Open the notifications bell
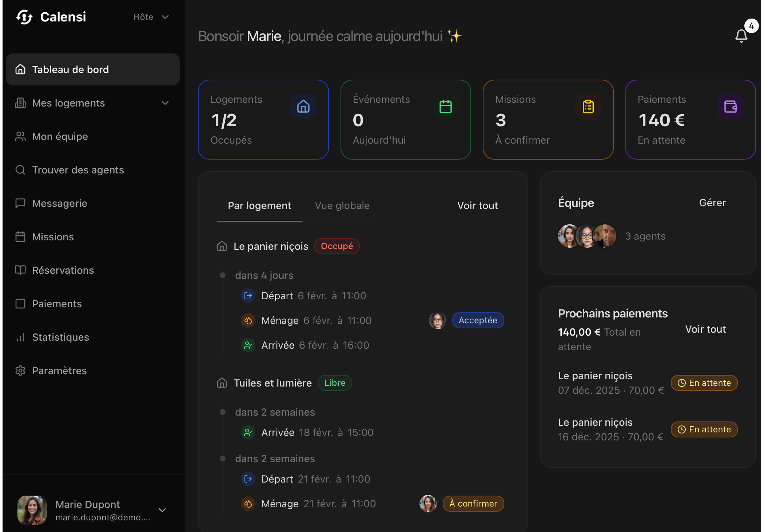 coord(741,36)
